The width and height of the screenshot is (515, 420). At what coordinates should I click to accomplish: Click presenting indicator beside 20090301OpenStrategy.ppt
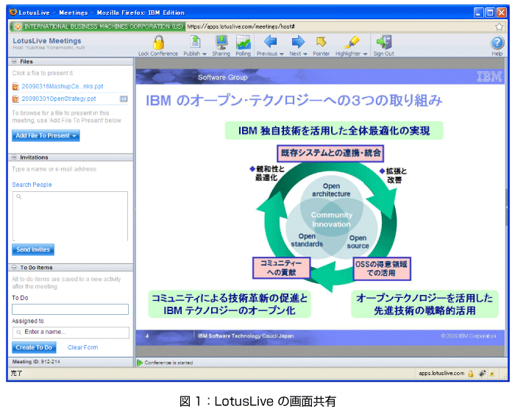coord(124,99)
